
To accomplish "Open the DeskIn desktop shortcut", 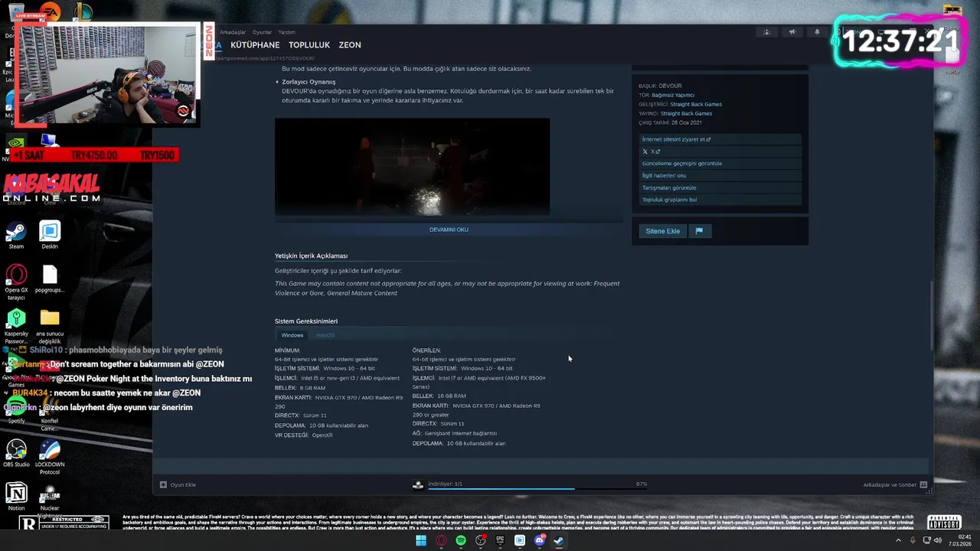I will (50, 235).
